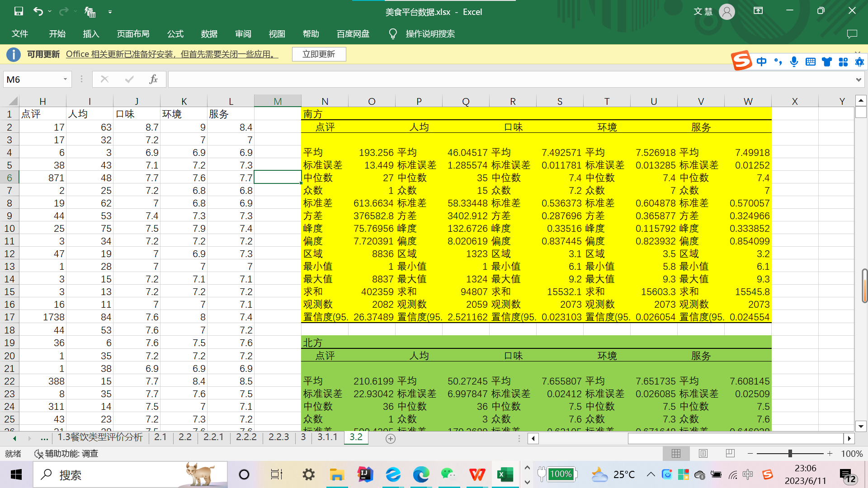Open the Customize Quick Access Toolbar dropdown
Screen dimensions: 868x488
pos(110,12)
